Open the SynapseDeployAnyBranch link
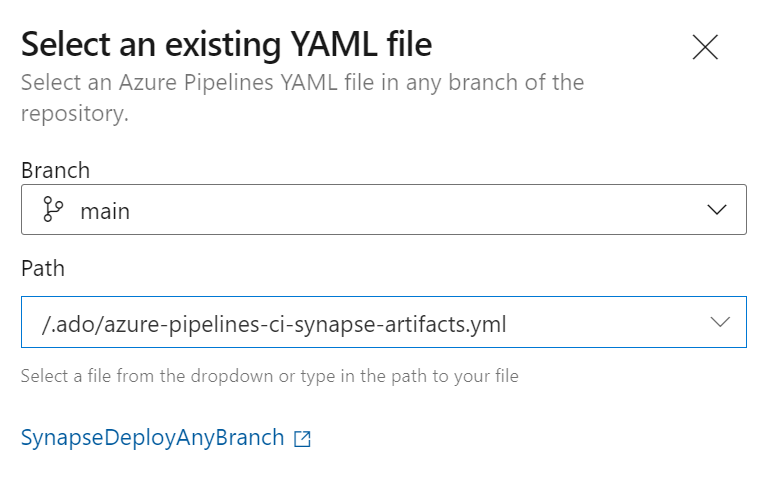Screen dimensions: 763x482 [152, 438]
